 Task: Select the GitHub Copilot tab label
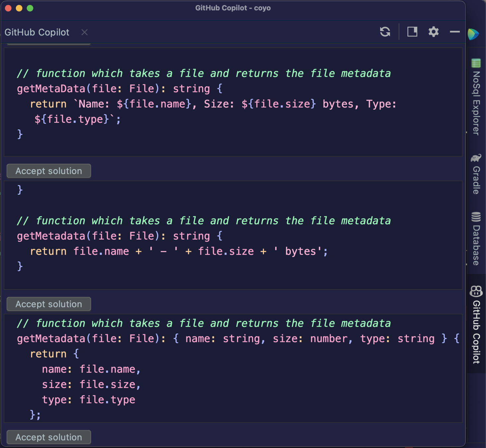tap(37, 32)
